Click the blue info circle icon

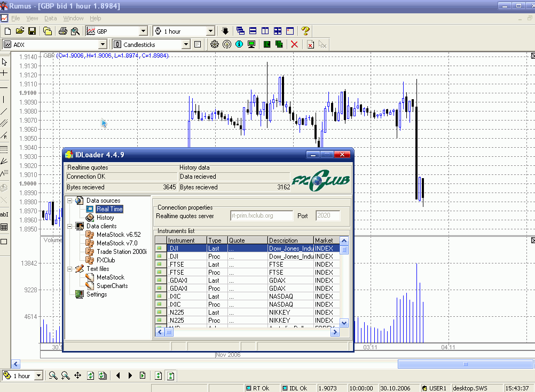pos(239,45)
